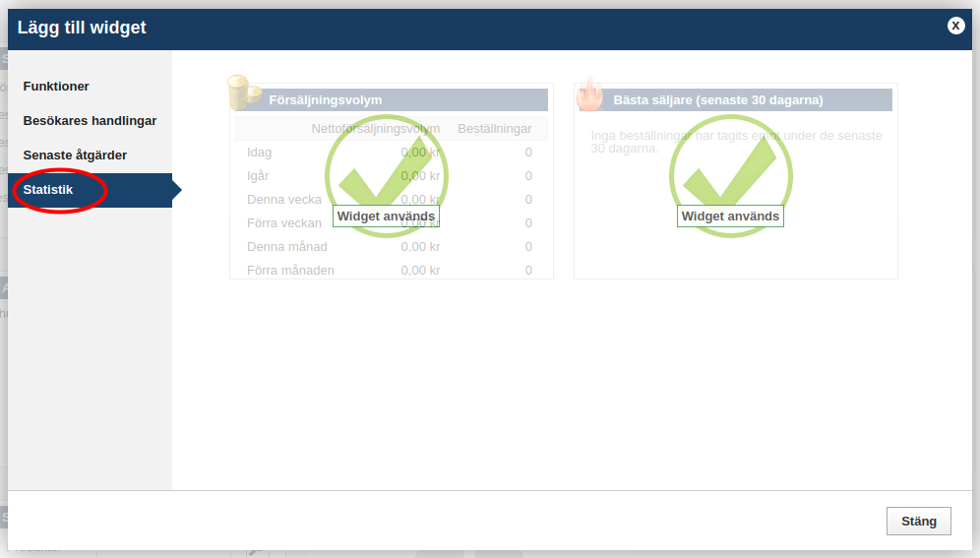Click the Förra månaden row label
Viewport: 980px width, 558px height.
290,271
